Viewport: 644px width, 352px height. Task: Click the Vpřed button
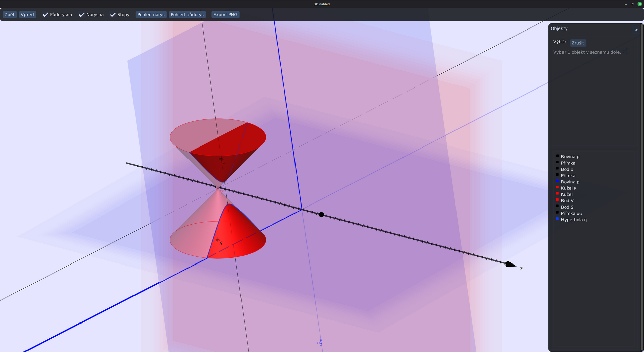pos(27,15)
